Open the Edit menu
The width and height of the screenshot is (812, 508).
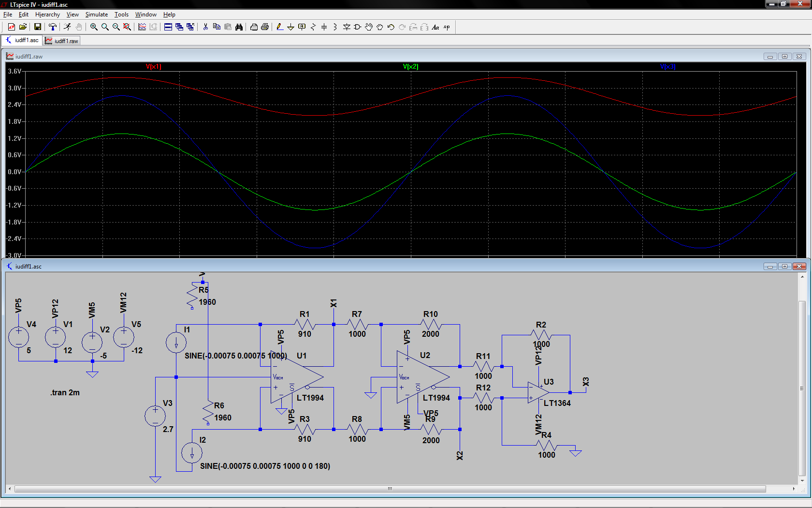pyautogui.click(x=24, y=15)
